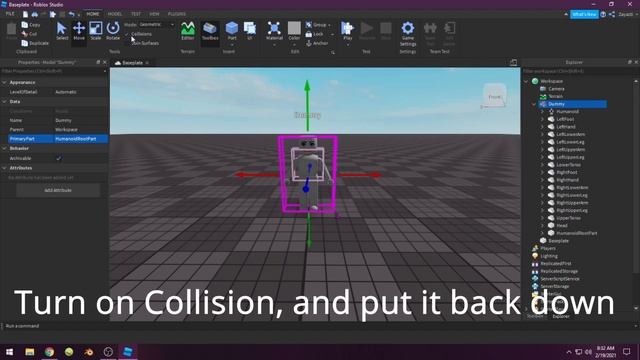
Task: Pick the Rotate tool
Action: pos(113,31)
